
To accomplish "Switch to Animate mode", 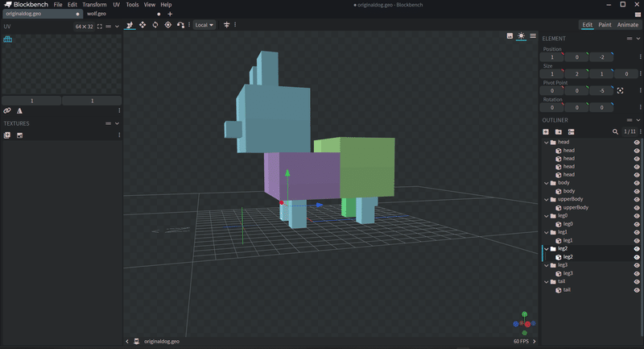I will click(x=627, y=25).
